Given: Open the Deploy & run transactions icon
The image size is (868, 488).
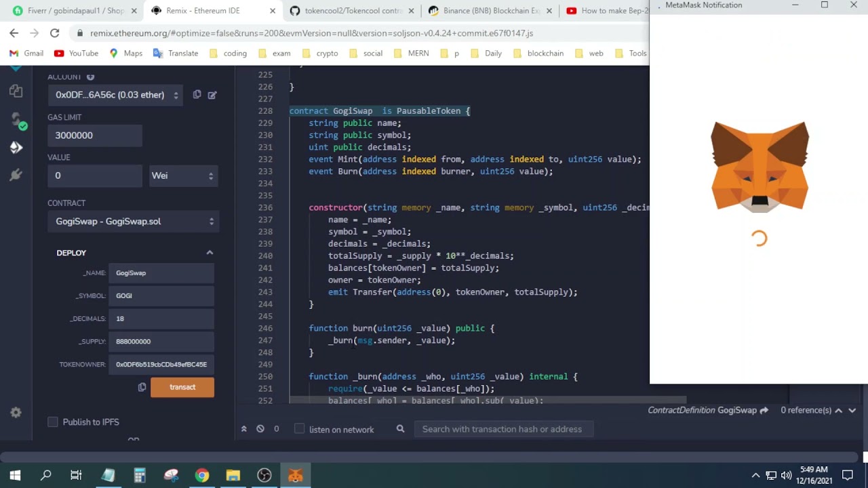Looking at the screenshot, I should [x=16, y=147].
